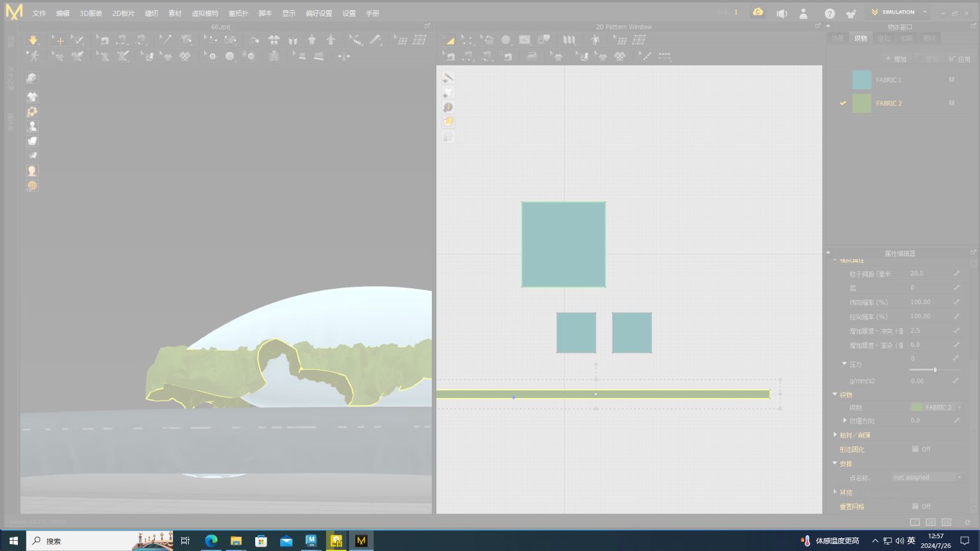
Task: Click the info display icon in 2D window
Action: [x=449, y=107]
